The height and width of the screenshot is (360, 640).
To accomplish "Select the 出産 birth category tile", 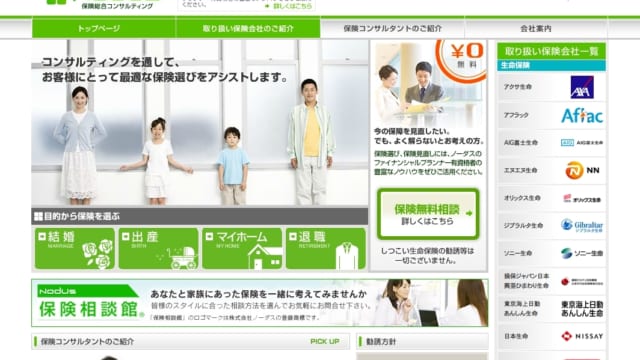I will coord(158,249).
